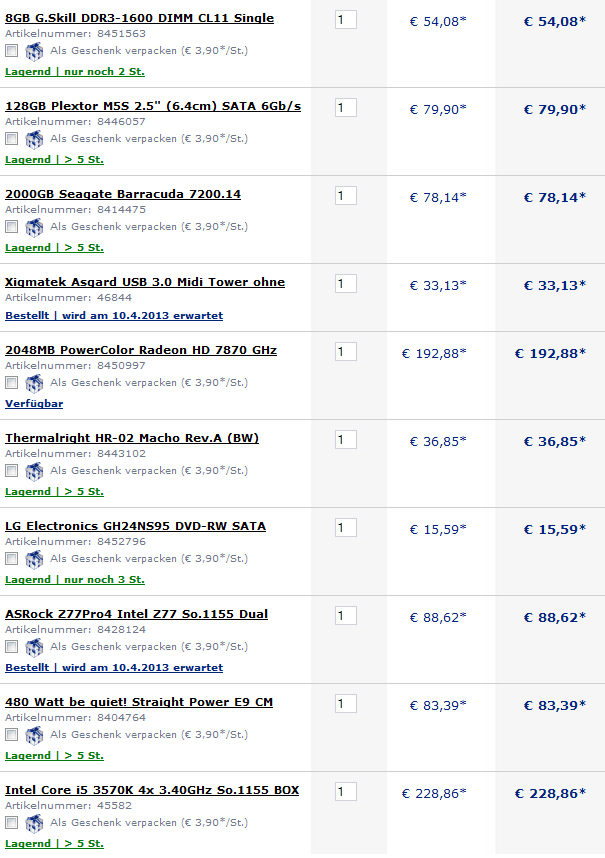
Task: Click ASRock 'Bestellt | wird am 10.4.2013' status
Action: [114, 668]
